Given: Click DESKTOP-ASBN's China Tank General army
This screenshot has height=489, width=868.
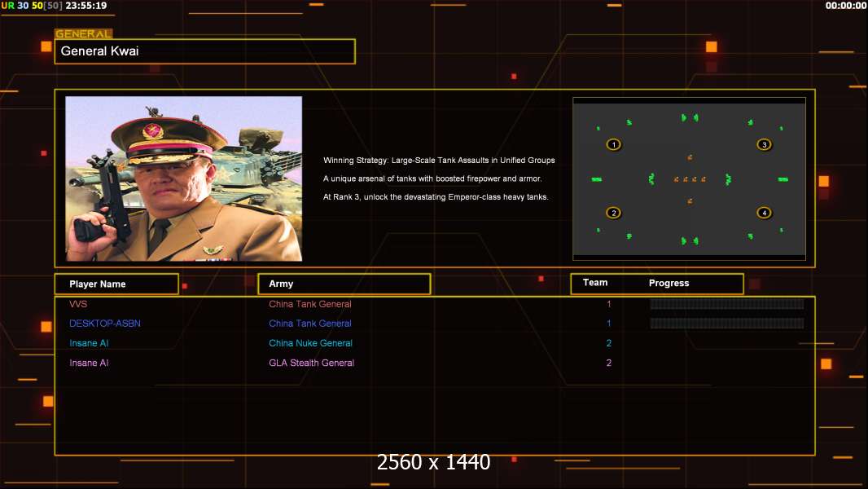Looking at the screenshot, I should [x=310, y=324].
